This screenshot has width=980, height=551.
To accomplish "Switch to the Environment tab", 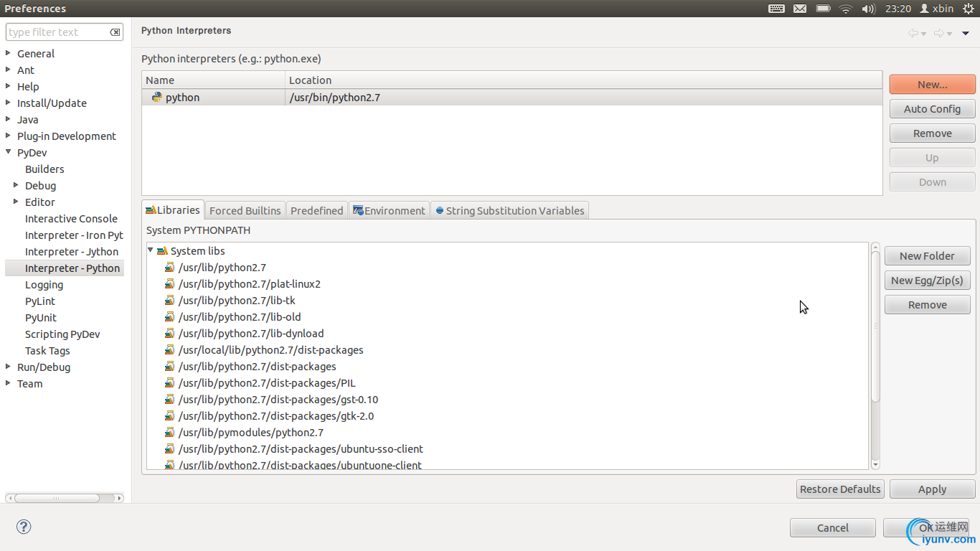I will 389,211.
